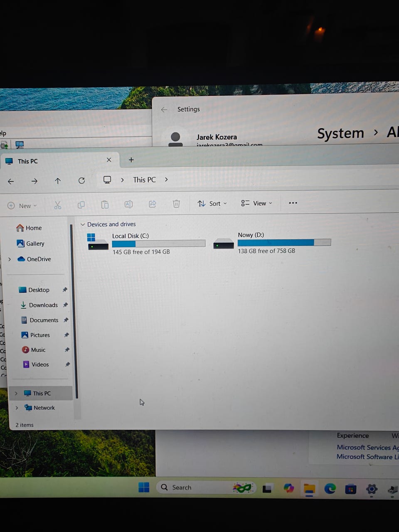The height and width of the screenshot is (532, 399).
Task: Navigate up one folder level
Action: coord(58,181)
